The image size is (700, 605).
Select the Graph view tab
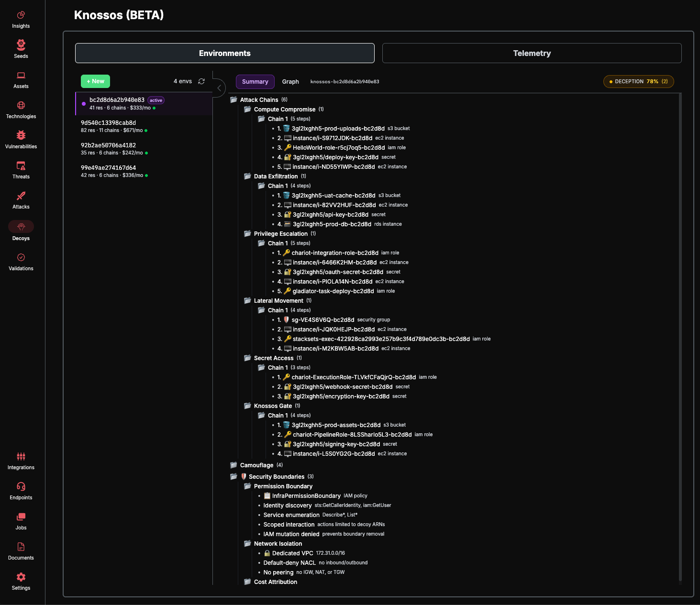[290, 82]
